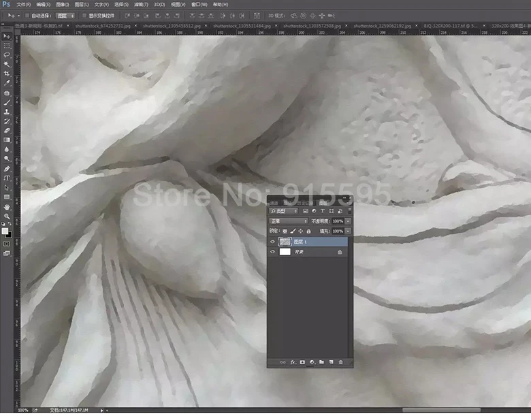The width and height of the screenshot is (531, 420).
Task: Toggle lock all padlock
Action: 308,231
